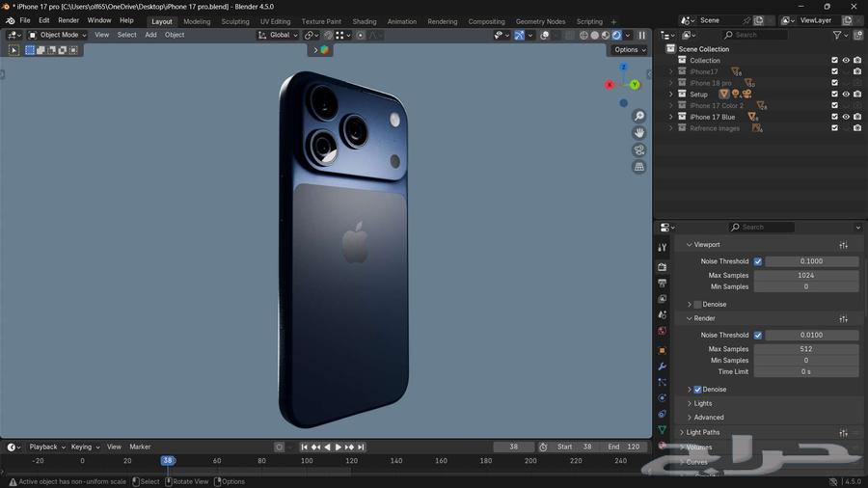Open the Global transform orientation dropdown

coord(278,35)
